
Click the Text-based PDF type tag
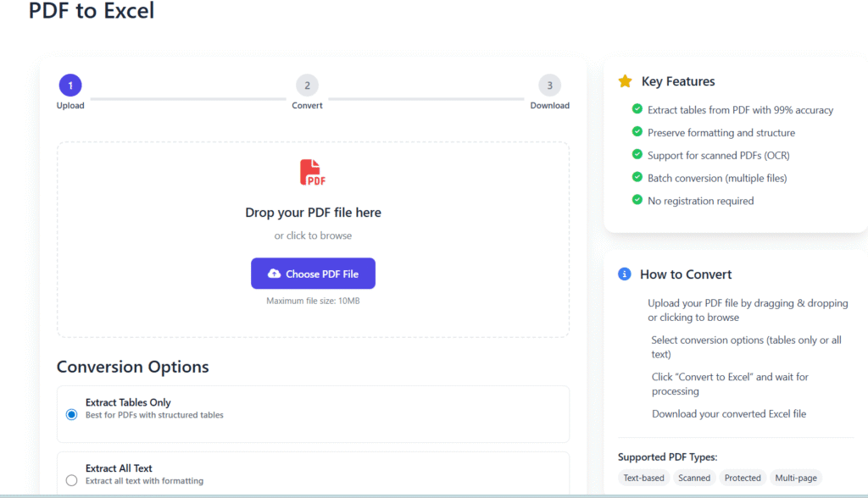[x=644, y=478]
